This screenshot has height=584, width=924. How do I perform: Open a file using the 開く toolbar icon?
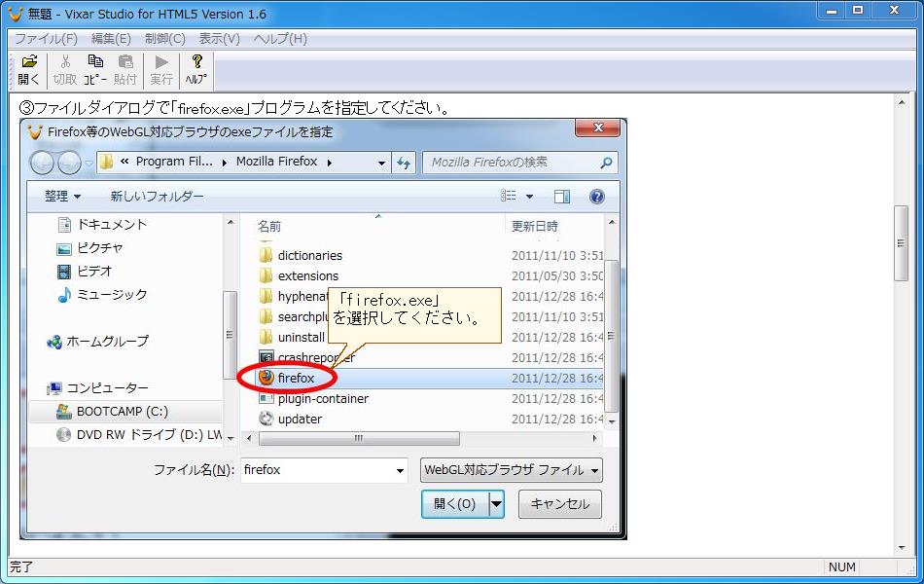tap(28, 68)
